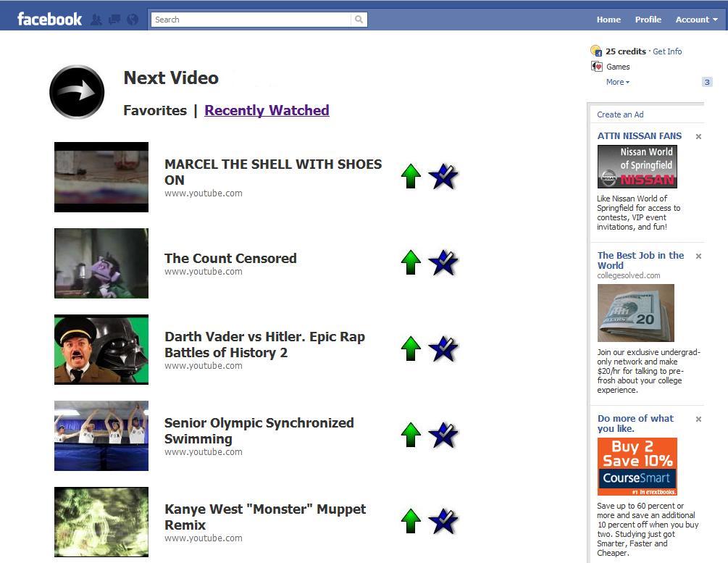
Task: Switch to Favorites tab
Action: click(x=155, y=111)
